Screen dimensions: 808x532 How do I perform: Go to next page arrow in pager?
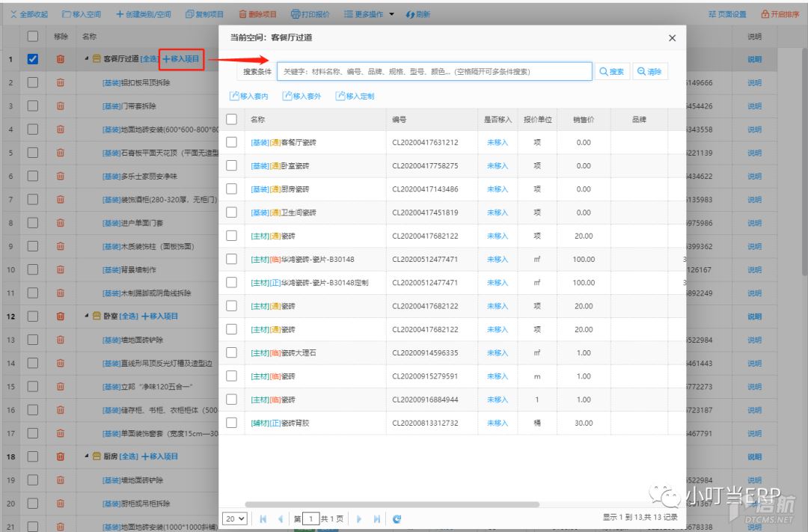[x=359, y=519]
